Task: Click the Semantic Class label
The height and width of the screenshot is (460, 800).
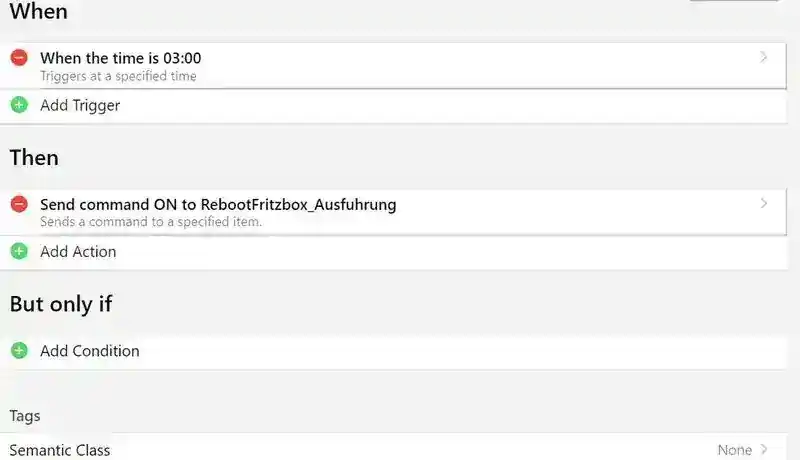Action: [x=60, y=450]
